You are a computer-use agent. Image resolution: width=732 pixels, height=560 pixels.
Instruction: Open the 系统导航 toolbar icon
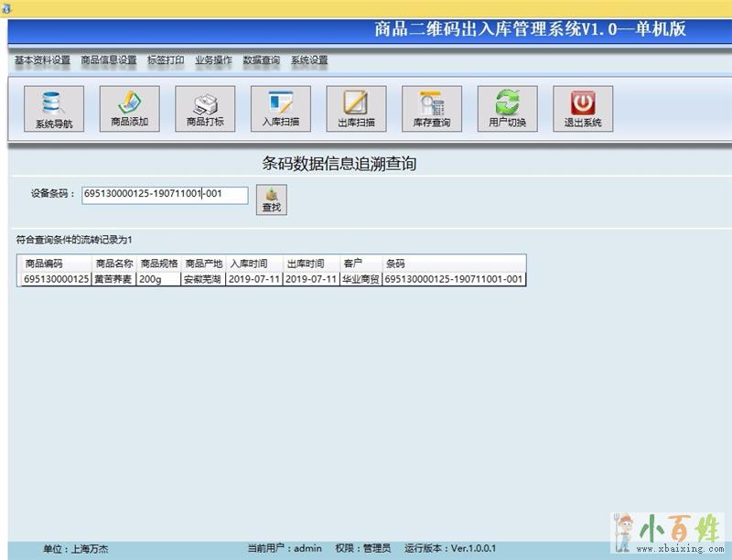pyautogui.click(x=54, y=109)
